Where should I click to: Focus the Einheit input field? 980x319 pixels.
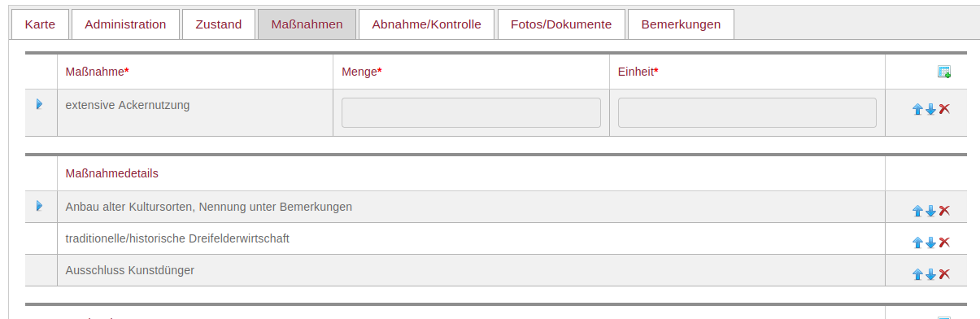[x=747, y=113]
